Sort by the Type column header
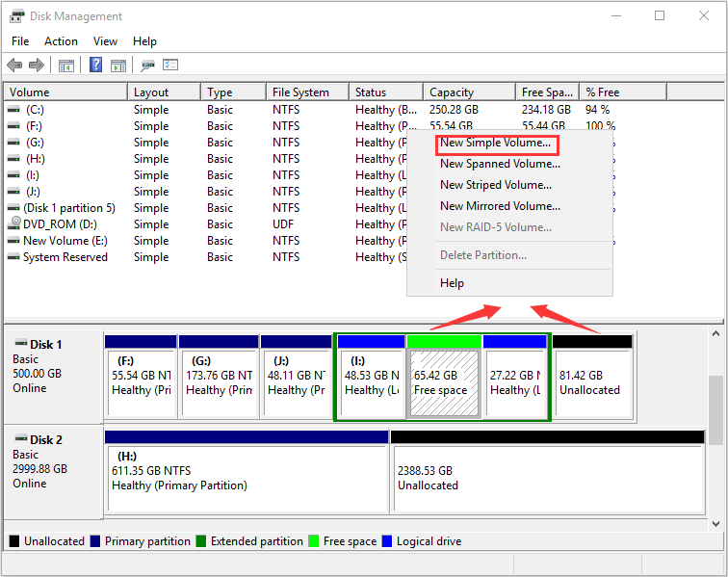728x577 pixels. pos(234,92)
